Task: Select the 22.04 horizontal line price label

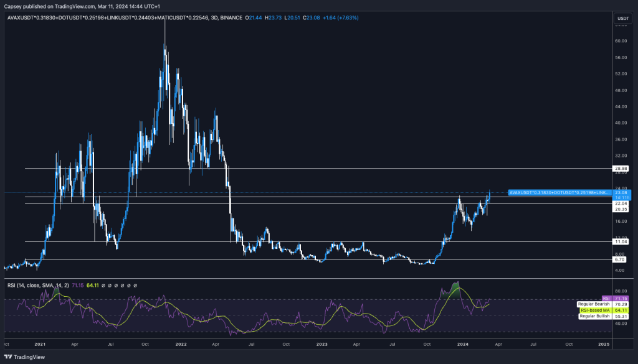Action: click(x=621, y=203)
